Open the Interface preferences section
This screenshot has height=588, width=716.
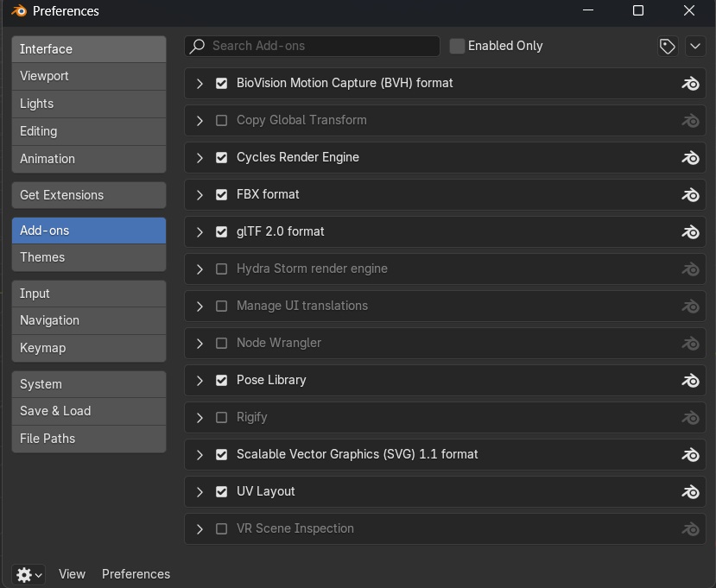[89, 49]
